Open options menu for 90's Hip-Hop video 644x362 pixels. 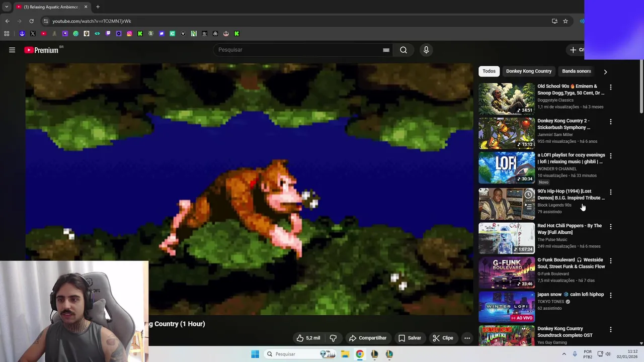point(611,192)
